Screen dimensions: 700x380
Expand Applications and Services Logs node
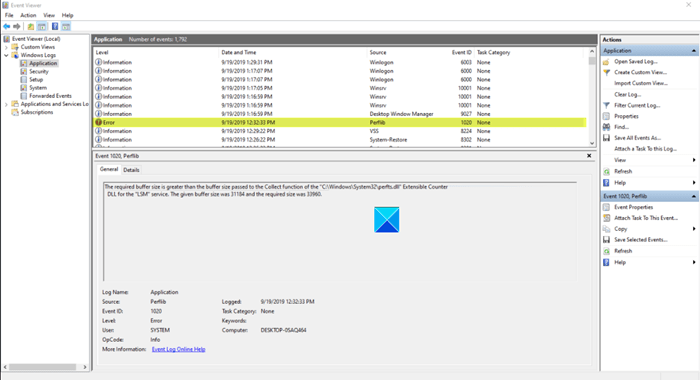[x=6, y=104]
